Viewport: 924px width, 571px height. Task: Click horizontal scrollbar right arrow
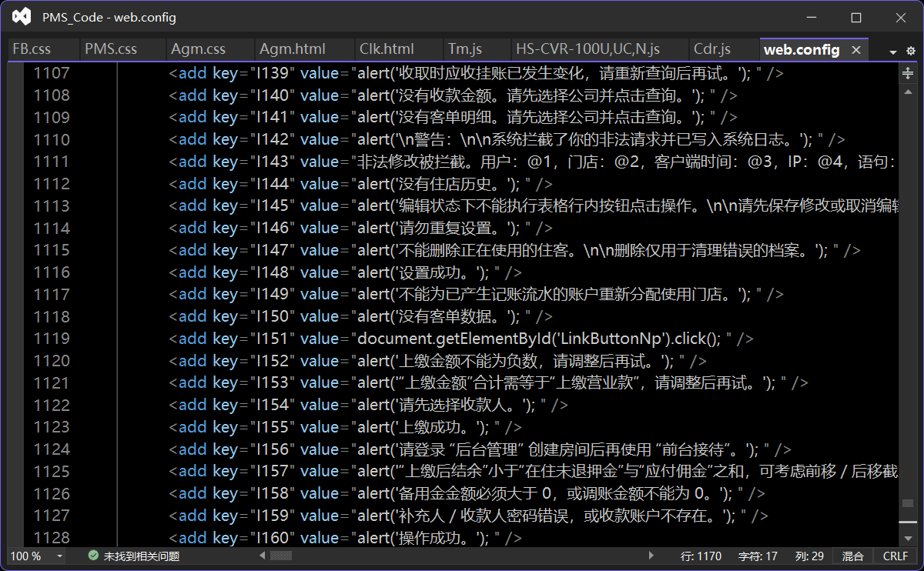651,556
